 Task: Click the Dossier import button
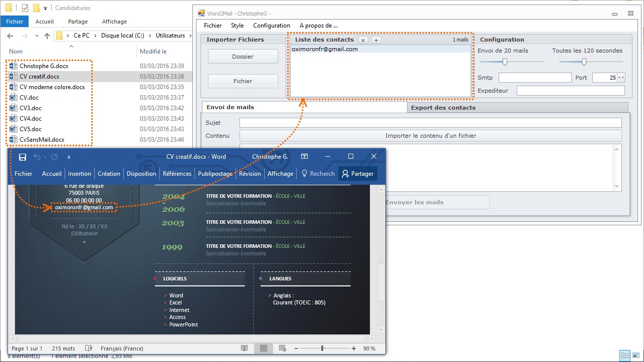pyautogui.click(x=243, y=57)
